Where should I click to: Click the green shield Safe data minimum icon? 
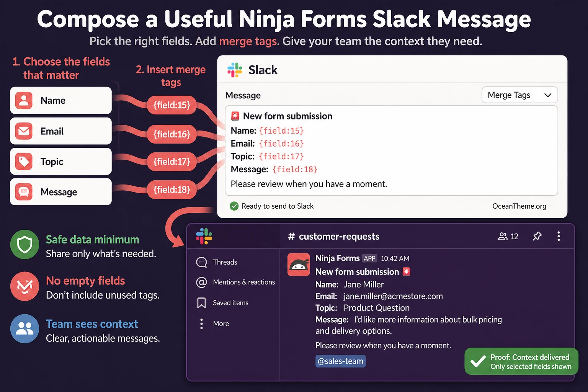point(24,245)
